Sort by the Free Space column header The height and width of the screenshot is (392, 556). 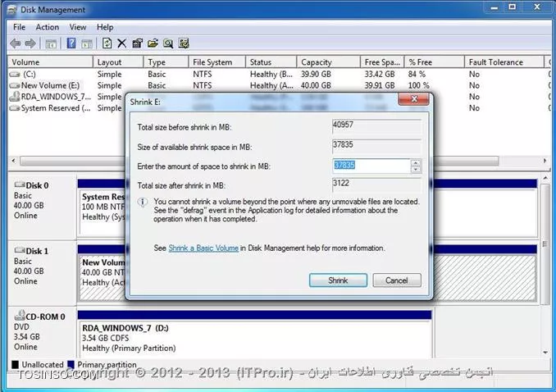tap(382, 62)
